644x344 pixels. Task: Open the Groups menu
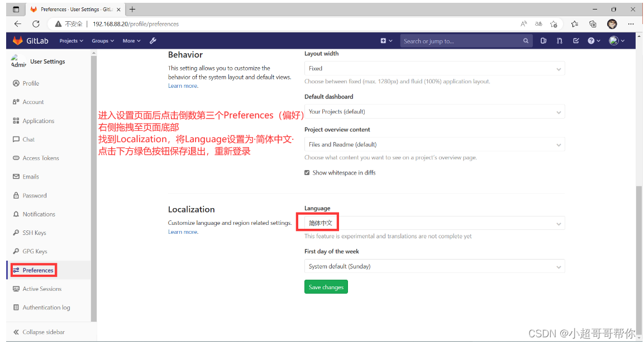tap(102, 40)
